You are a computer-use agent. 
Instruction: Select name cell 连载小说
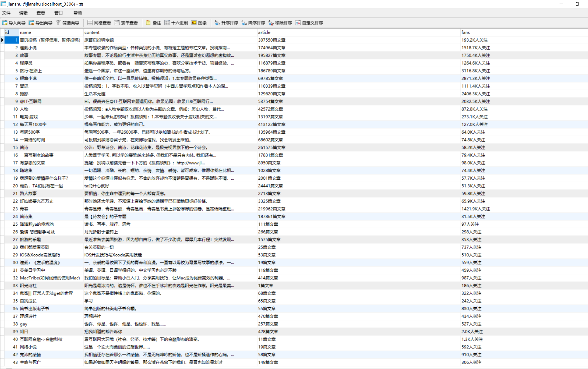point(51,48)
